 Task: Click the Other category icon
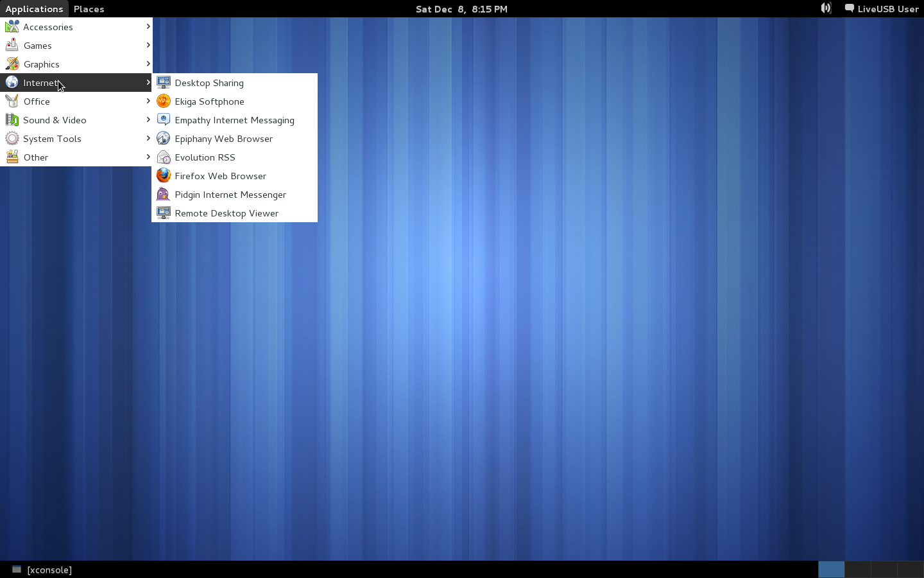pos(12,157)
